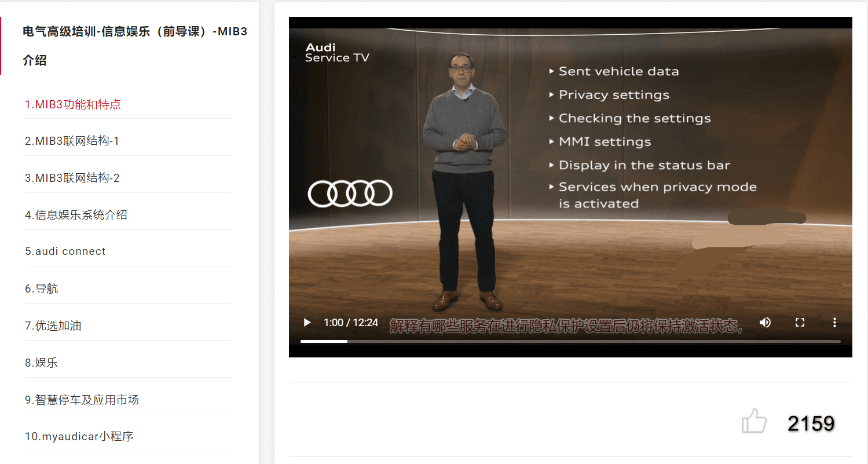Go to lesson 4.信息娱乐系统介绍
Image resolution: width=868 pixels, height=464 pixels.
76,215
